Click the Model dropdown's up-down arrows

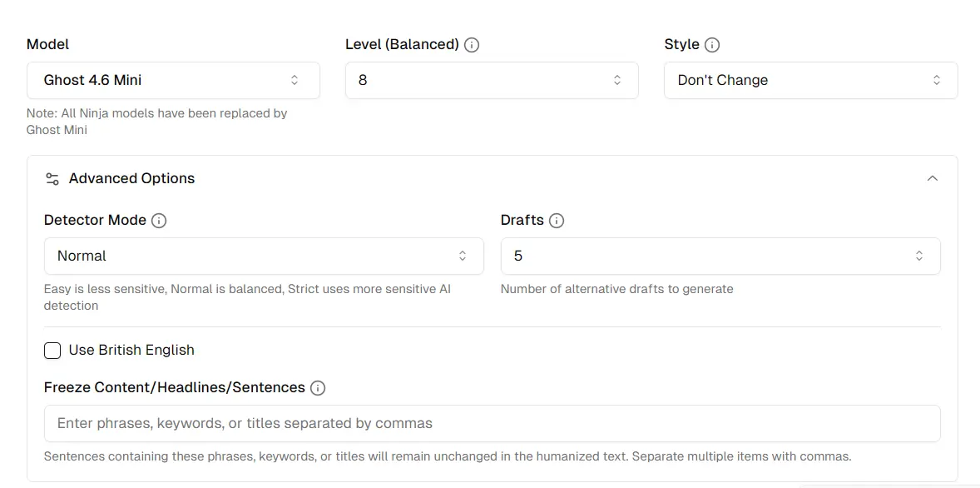[x=294, y=81]
